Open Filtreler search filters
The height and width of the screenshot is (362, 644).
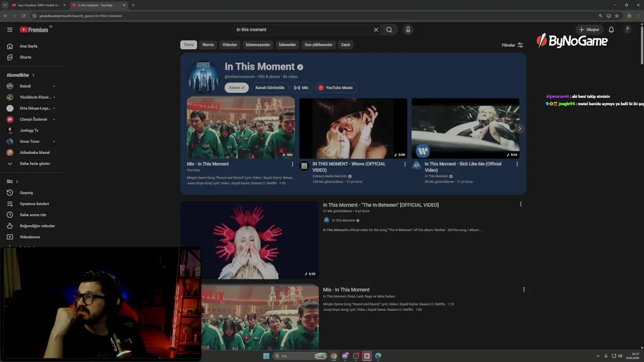pos(513,45)
